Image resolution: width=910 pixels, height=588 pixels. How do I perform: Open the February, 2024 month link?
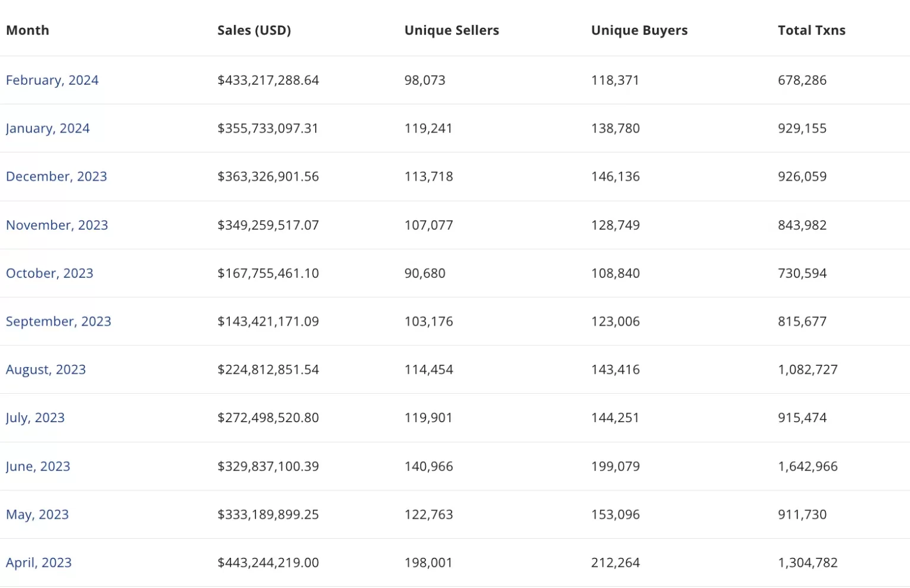point(52,80)
